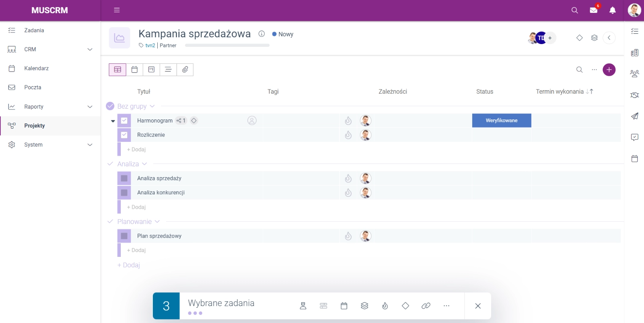
Task: Check the Plan sprzedażowy task checkbox
Action: 124,236
